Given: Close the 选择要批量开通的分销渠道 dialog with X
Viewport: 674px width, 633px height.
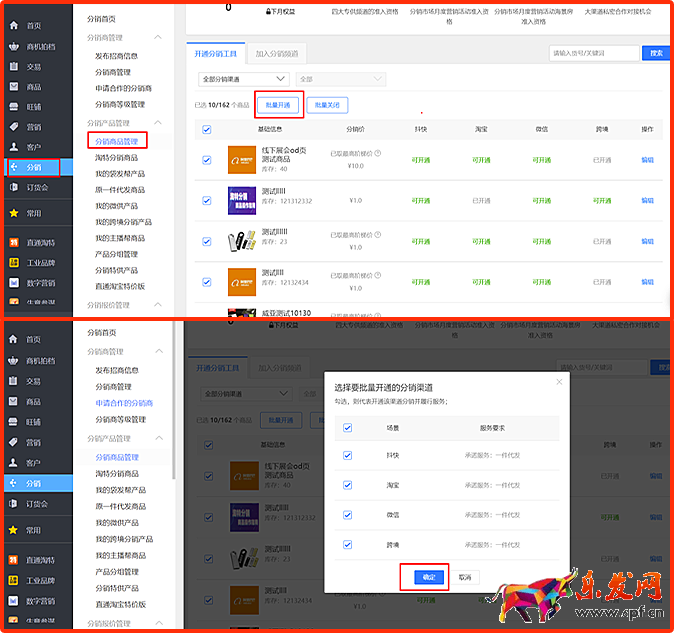Looking at the screenshot, I should (x=559, y=382).
